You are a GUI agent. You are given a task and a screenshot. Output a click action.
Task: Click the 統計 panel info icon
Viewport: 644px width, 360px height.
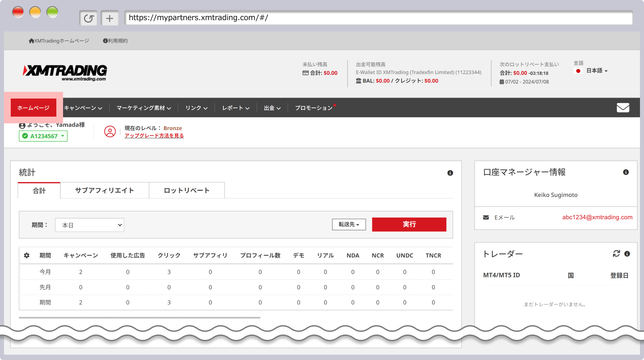click(450, 173)
